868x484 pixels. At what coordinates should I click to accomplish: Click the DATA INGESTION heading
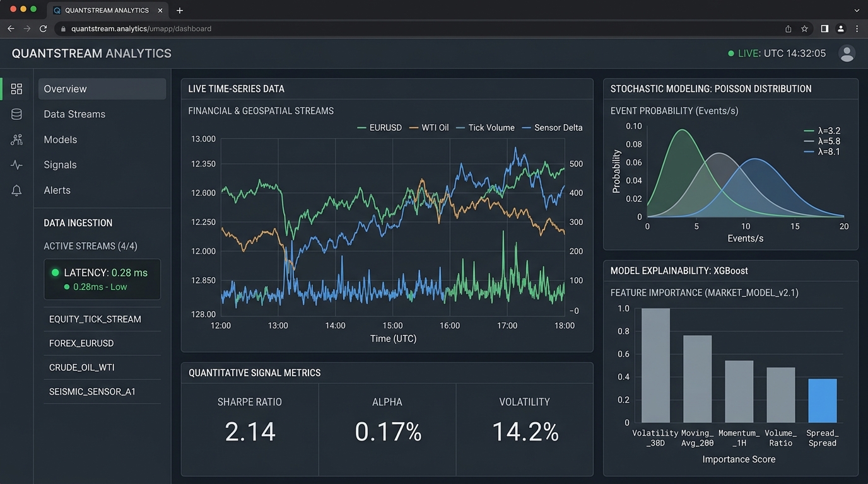pos(78,223)
